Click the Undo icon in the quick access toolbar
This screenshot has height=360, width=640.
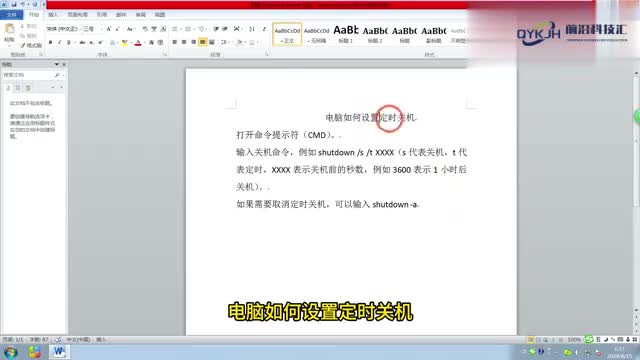[23, 4]
